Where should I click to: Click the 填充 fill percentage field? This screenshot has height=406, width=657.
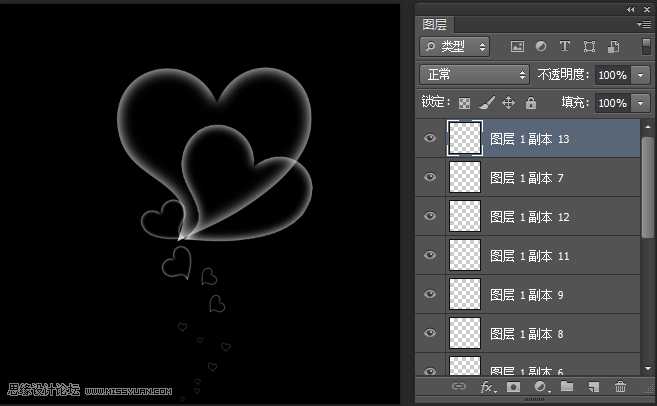point(611,103)
